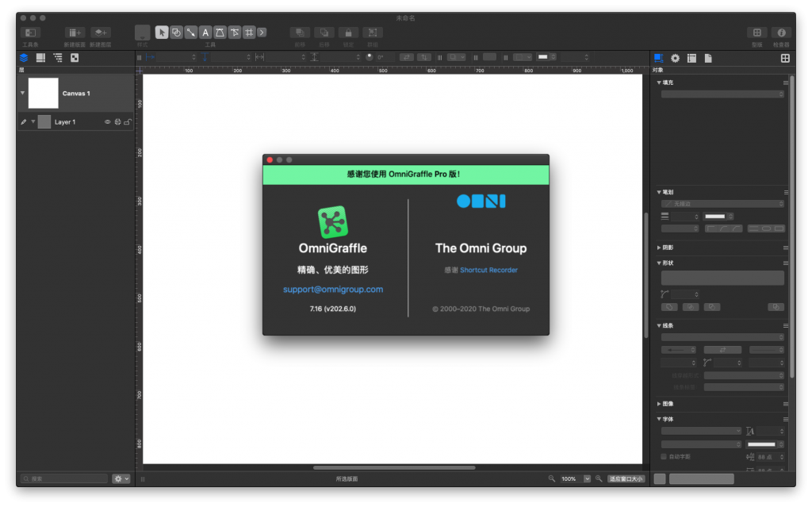812x507 pixels.
Task: Collapse the 笔划 stroke section
Action: pos(659,192)
